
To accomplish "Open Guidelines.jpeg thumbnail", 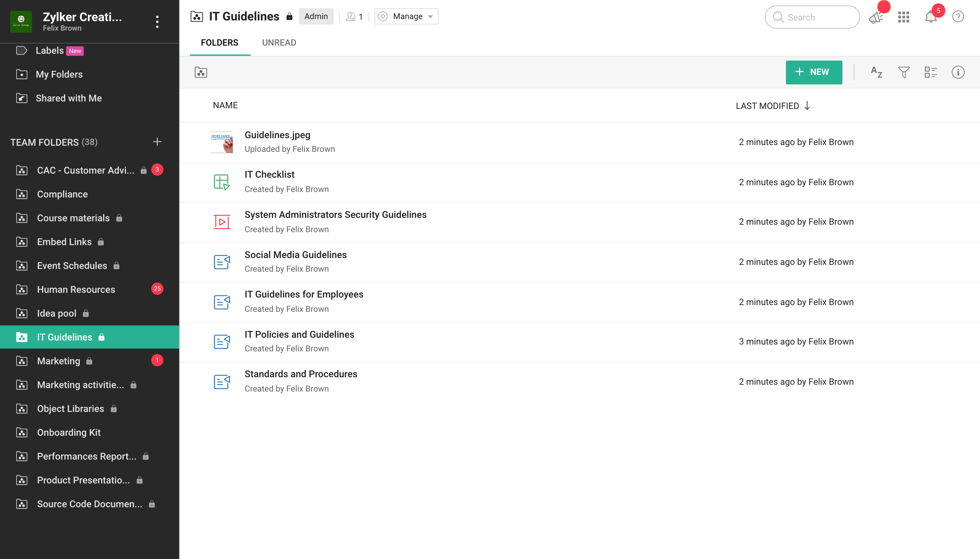I will [222, 142].
